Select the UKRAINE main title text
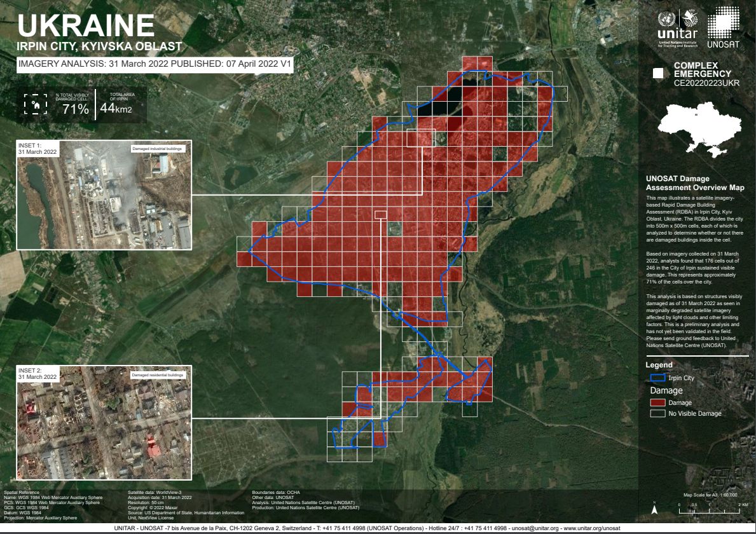The width and height of the screenshot is (756, 534). pyautogui.click(x=86, y=25)
